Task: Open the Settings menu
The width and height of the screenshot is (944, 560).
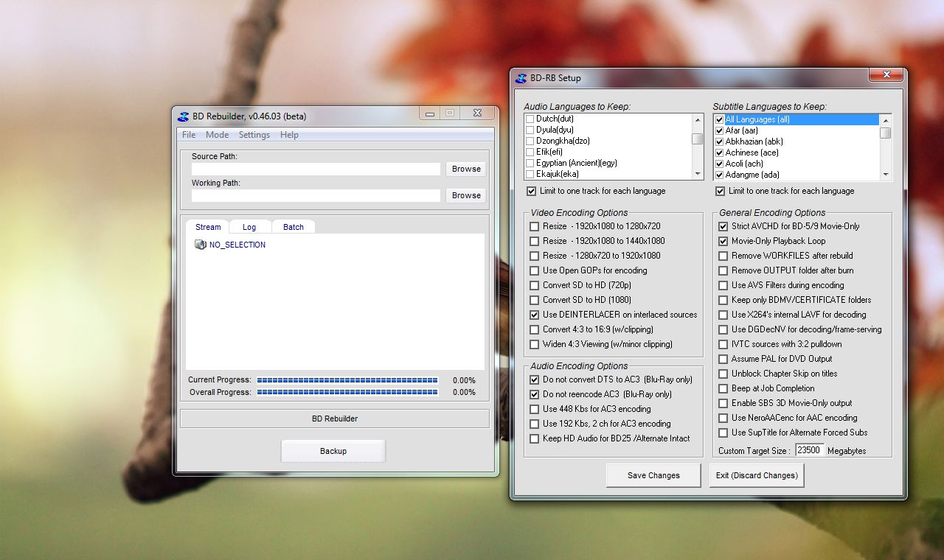Action: click(x=254, y=135)
